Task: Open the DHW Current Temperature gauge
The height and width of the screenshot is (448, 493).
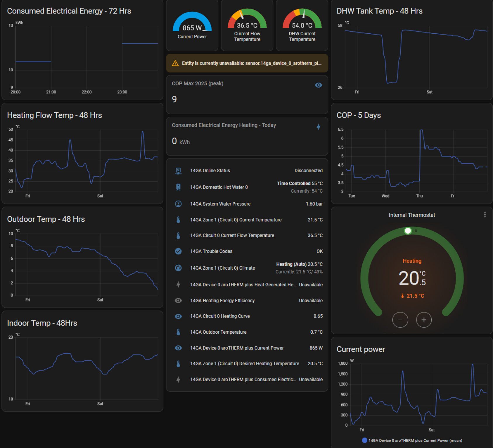Action: 302,26
